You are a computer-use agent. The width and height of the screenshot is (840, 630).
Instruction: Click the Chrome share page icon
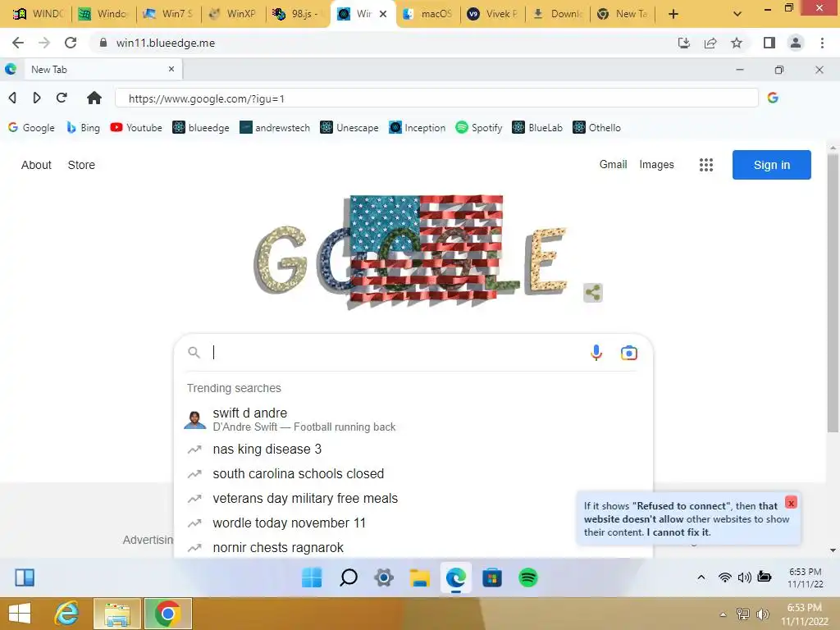pos(710,43)
